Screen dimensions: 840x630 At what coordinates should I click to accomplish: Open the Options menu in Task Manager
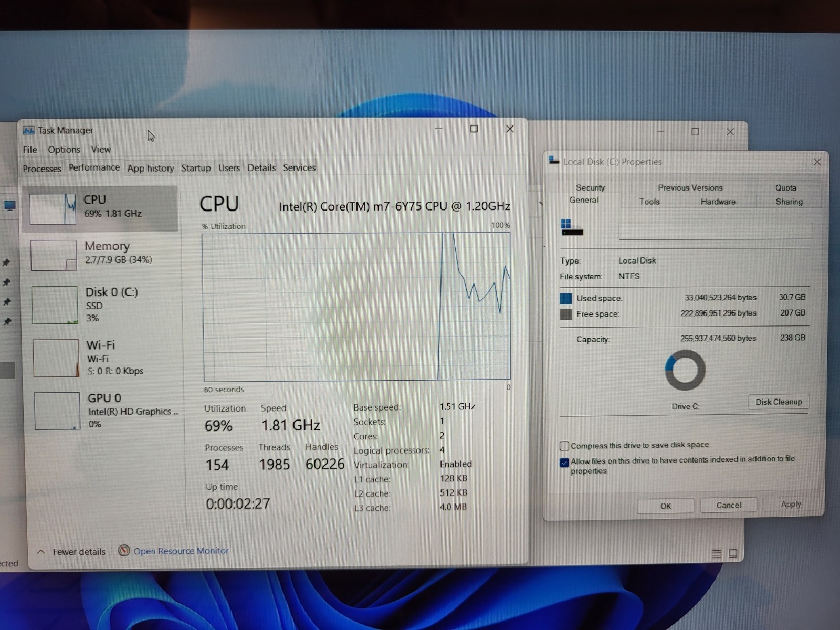click(64, 150)
